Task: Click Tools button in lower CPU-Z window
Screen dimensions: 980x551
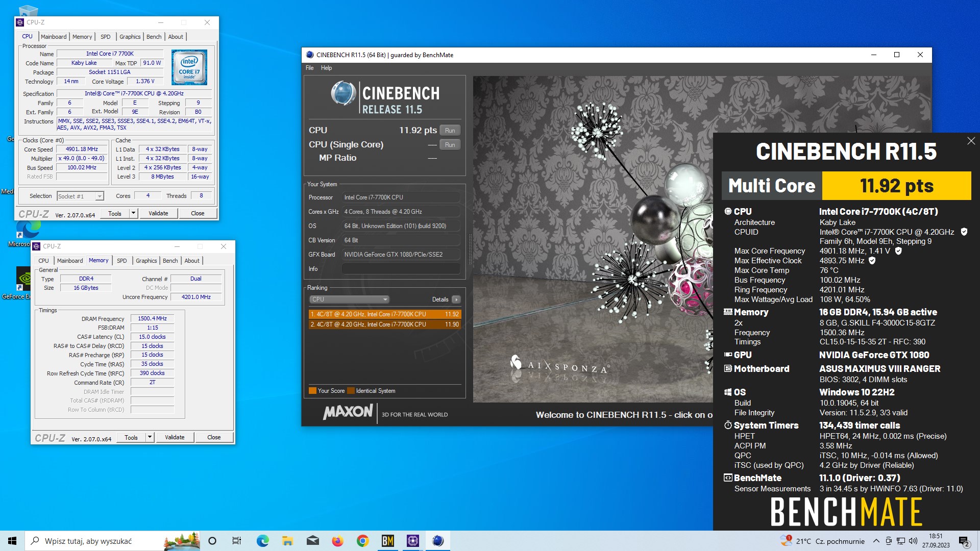Action: point(131,438)
